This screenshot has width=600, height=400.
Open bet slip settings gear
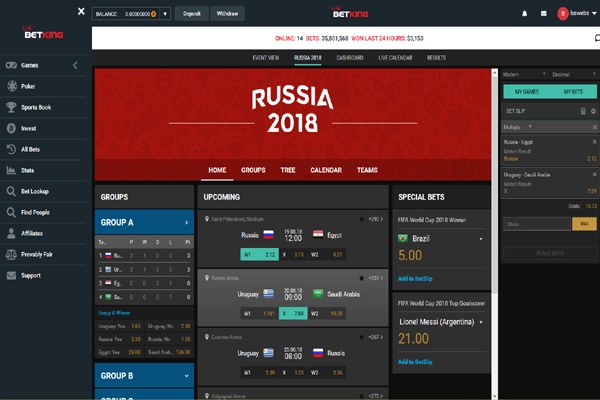point(593,111)
